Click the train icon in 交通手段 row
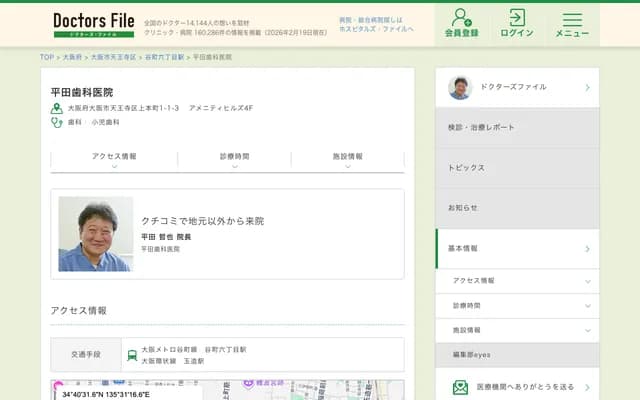Image resolution: width=640 pixels, height=400 pixels. 132,355
